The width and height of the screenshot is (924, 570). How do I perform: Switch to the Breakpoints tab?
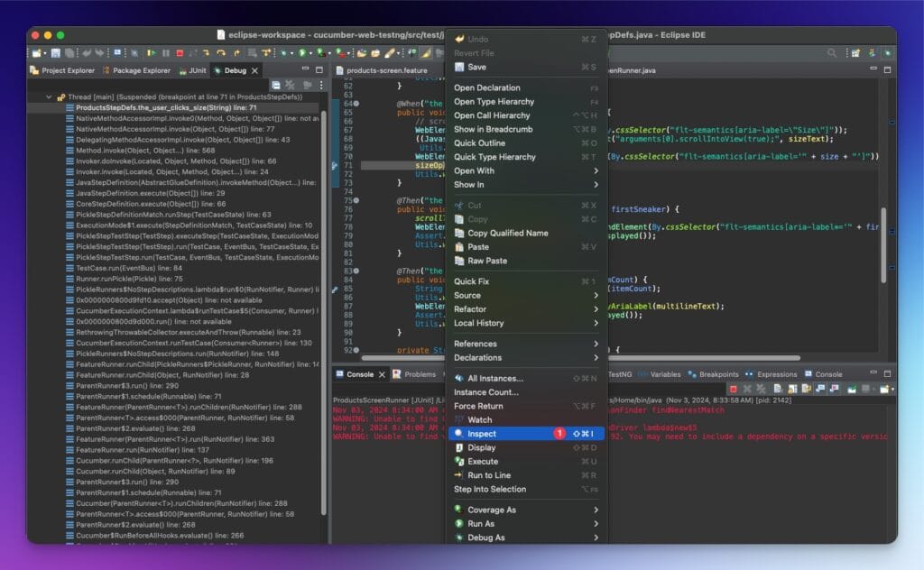[713, 374]
